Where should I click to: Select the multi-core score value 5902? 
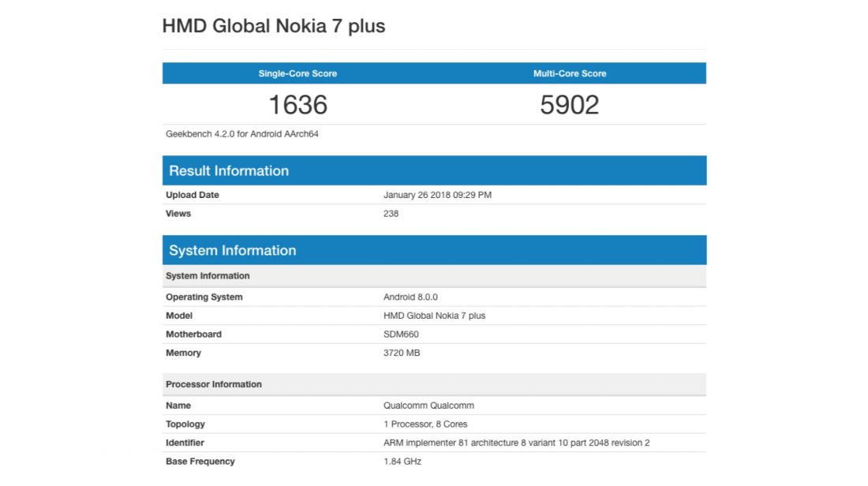[x=570, y=104]
